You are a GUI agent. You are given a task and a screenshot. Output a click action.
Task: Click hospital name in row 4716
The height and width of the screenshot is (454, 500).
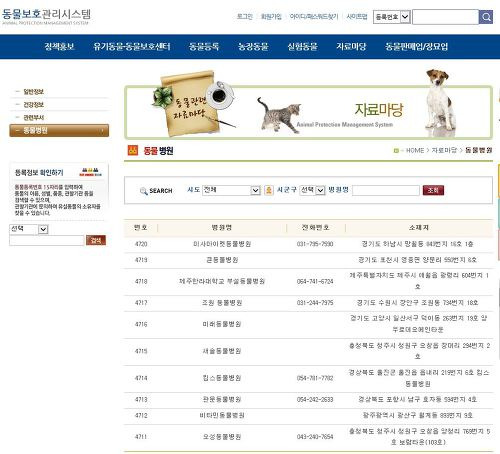pos(222,324)
